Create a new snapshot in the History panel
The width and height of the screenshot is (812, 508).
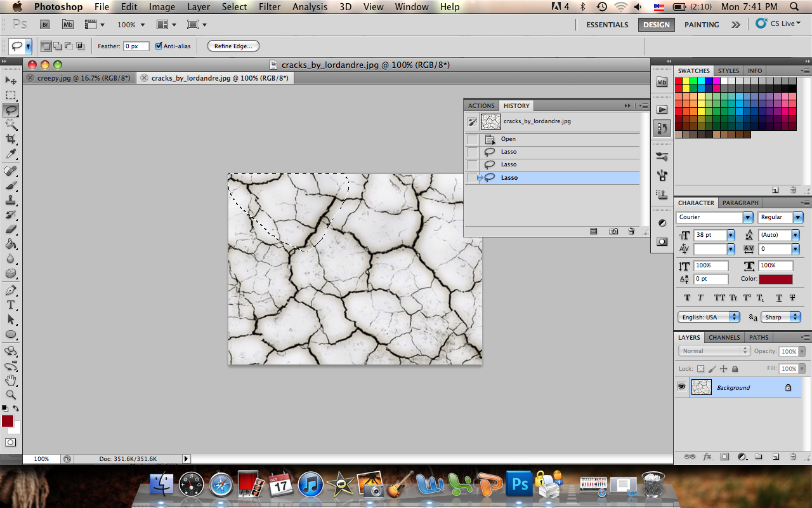coord(613,232)
